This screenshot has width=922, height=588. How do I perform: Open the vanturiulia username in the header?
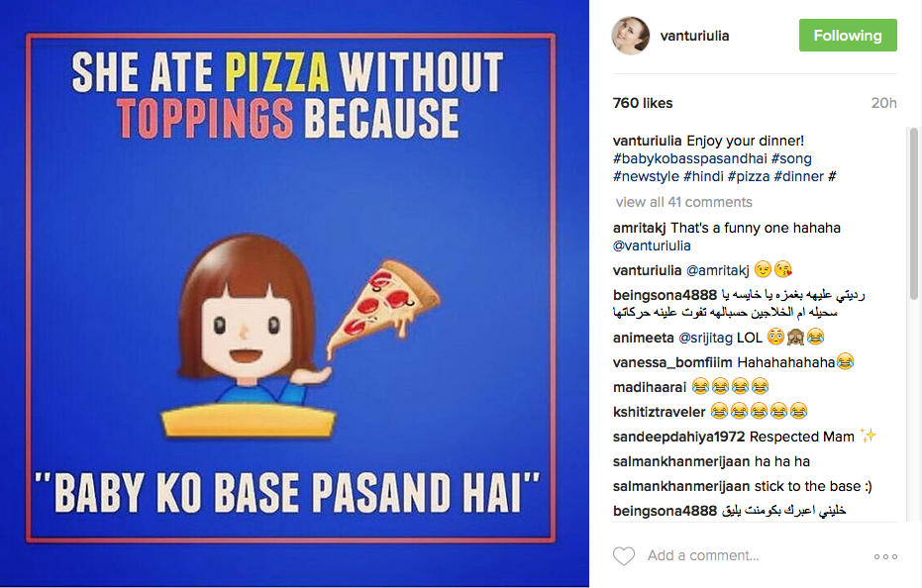(x=694, y=36)
